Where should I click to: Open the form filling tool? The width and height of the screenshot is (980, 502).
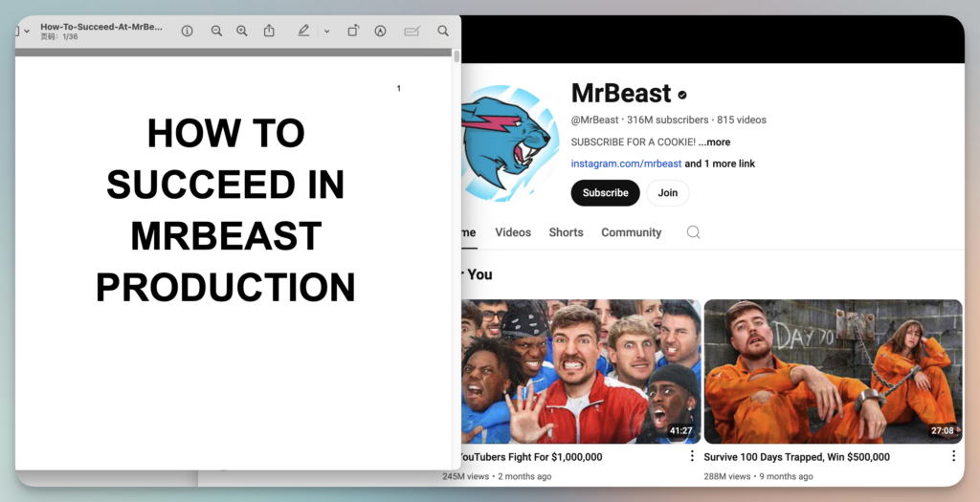coord(412,31)
